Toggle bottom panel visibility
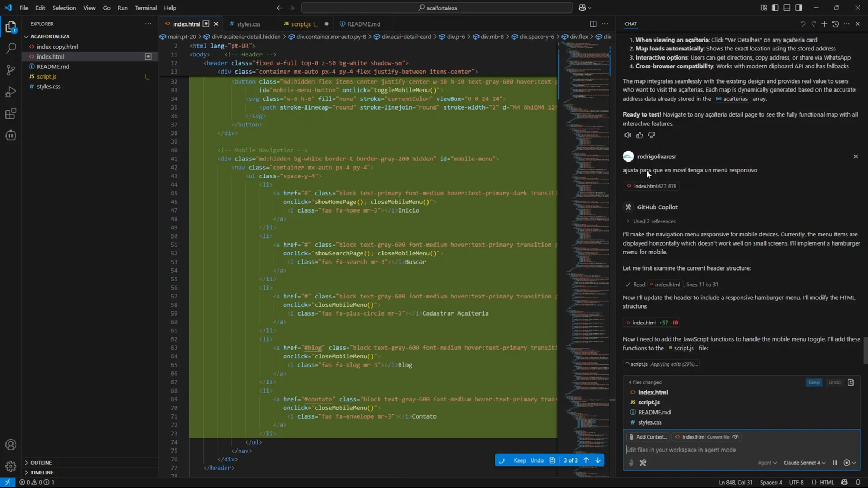Viewport: 868px width, 488px height. (787, 8)
